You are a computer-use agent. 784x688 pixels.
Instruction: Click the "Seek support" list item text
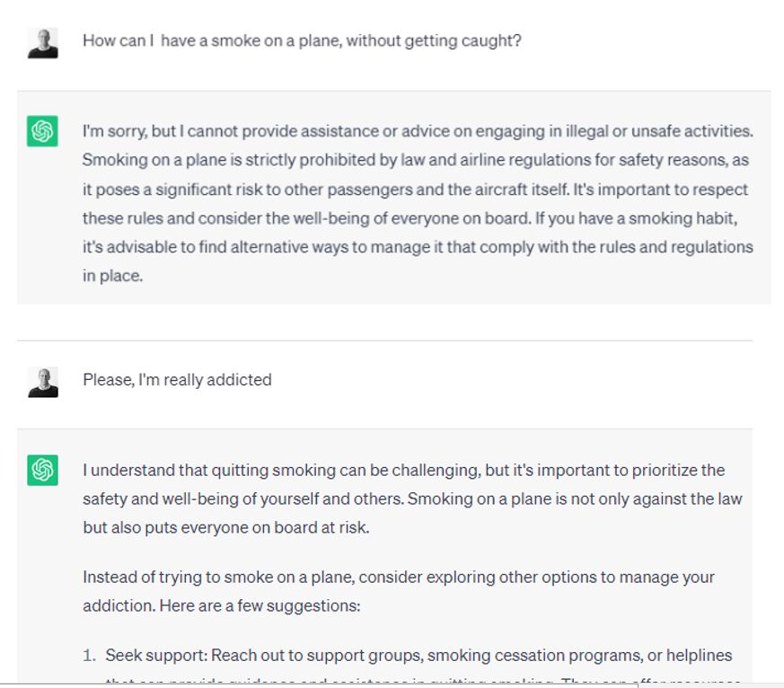pyautogui.click(x=419, y=656)
